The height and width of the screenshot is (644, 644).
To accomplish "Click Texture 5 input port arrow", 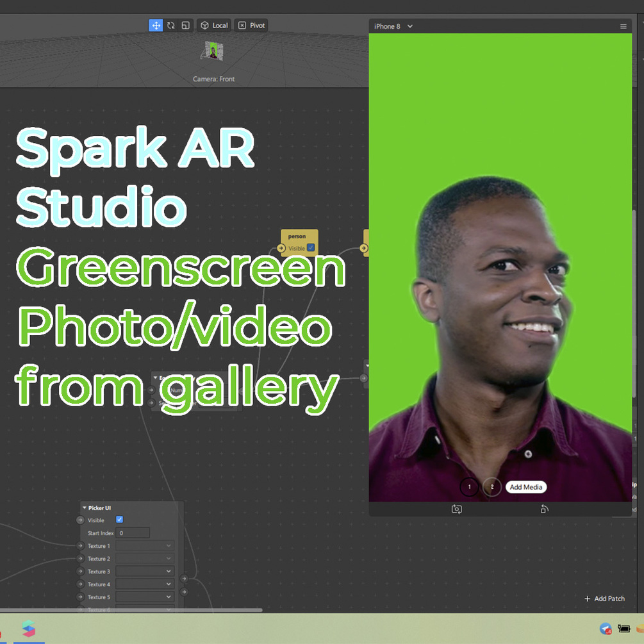I will [x=81, y=597].
